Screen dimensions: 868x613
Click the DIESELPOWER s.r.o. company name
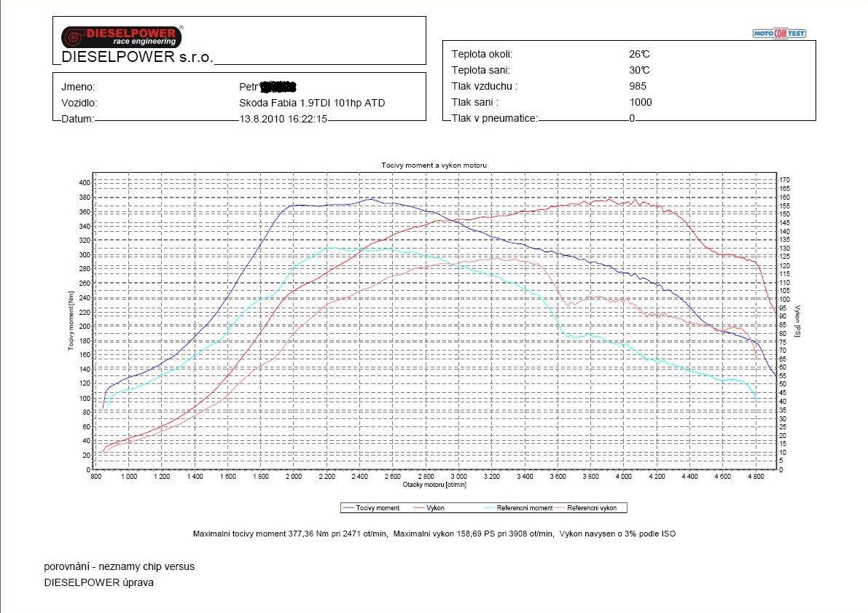pos(137,58)
